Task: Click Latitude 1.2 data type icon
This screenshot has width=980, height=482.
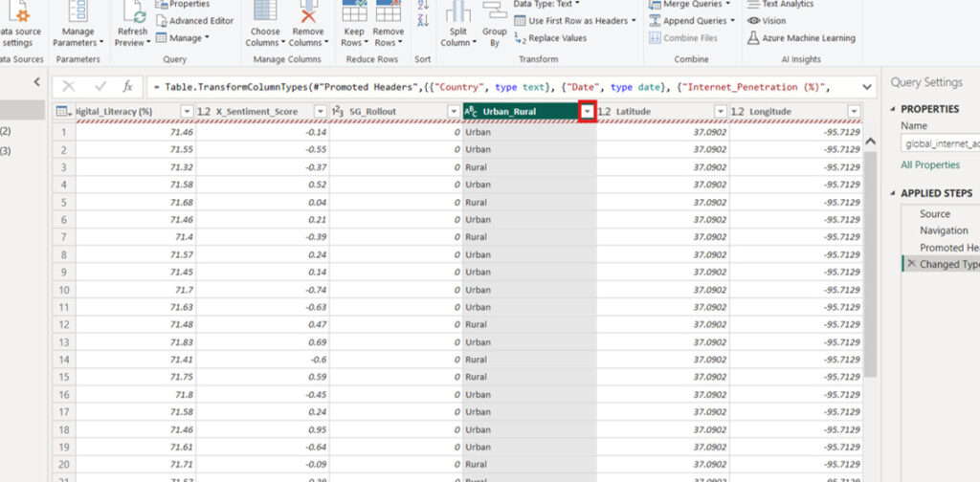Action: click(605, 111)
